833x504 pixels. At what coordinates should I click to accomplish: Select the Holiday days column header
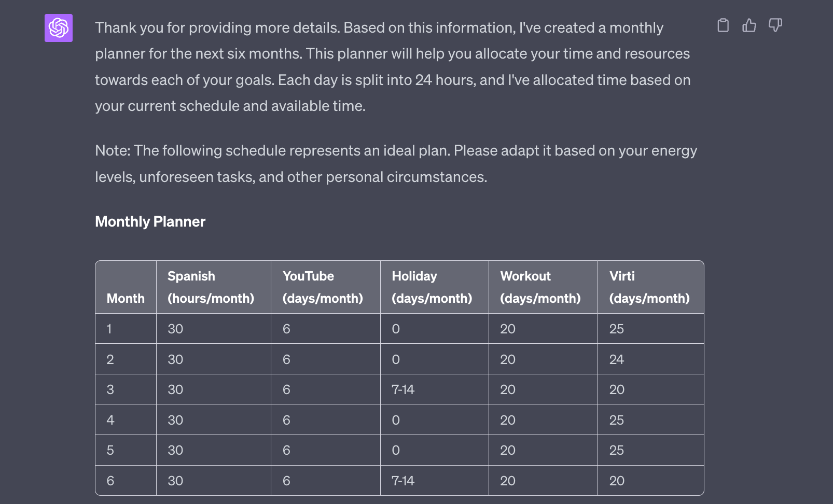coord(433,287)
